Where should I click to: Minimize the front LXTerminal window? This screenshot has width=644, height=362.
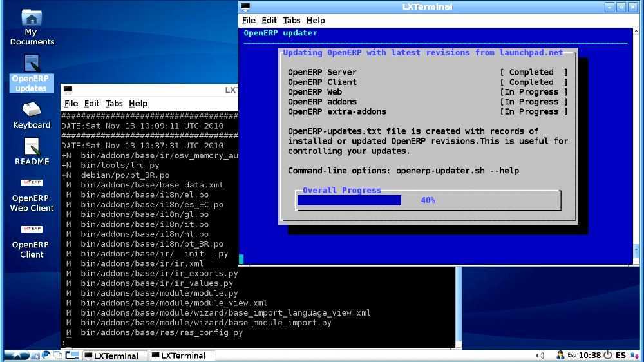pos(609,7)
